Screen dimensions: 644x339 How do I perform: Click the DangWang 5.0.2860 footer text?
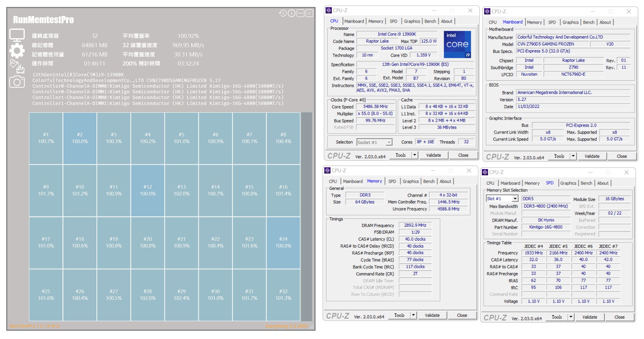click(x=286, y=326)
